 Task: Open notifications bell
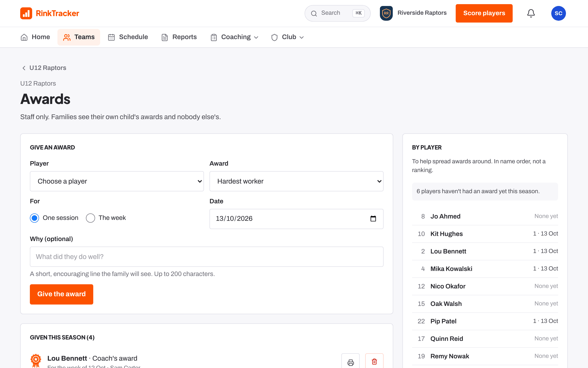pyautogui.click(x=531, y=13)
